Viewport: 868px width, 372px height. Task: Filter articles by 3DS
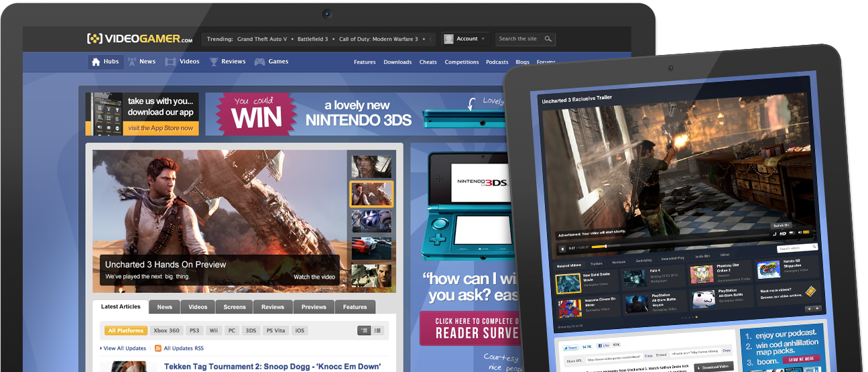[x=251, y=330]
